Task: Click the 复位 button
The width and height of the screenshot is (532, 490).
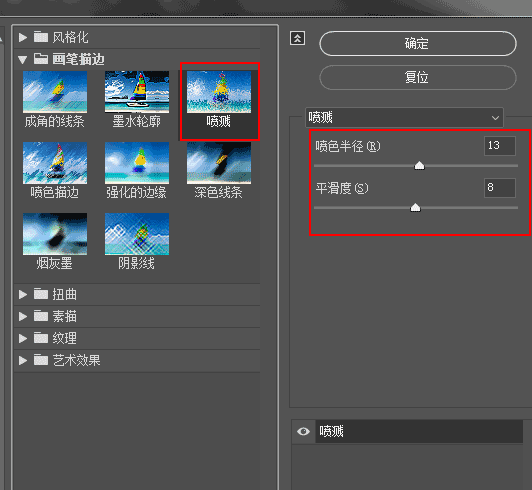Action: coord(418,77)
